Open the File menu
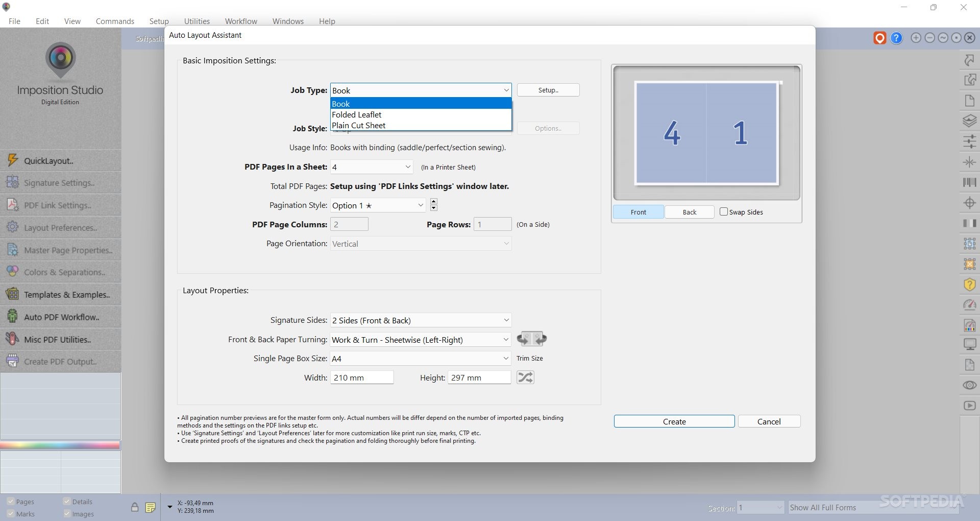 (14, 21)
